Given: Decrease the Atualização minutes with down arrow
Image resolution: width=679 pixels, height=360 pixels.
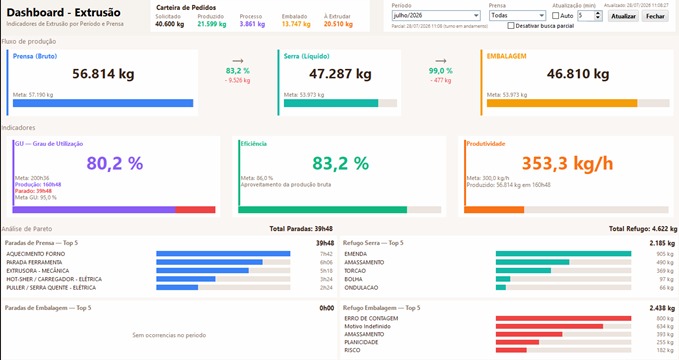Looking at the screenshot, I should 598,18.
